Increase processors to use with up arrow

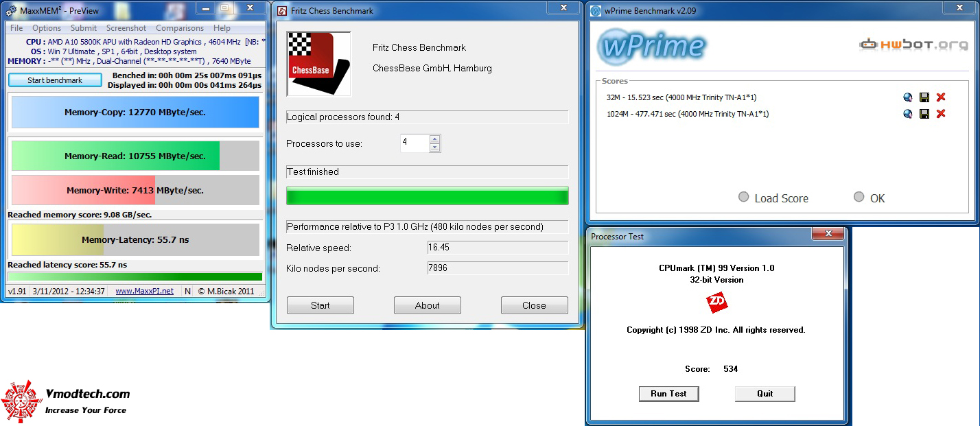pos(434,139)
